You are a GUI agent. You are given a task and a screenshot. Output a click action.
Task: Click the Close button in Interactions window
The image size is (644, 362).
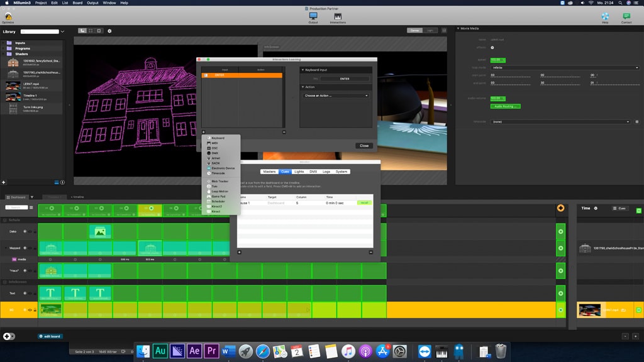364,146
